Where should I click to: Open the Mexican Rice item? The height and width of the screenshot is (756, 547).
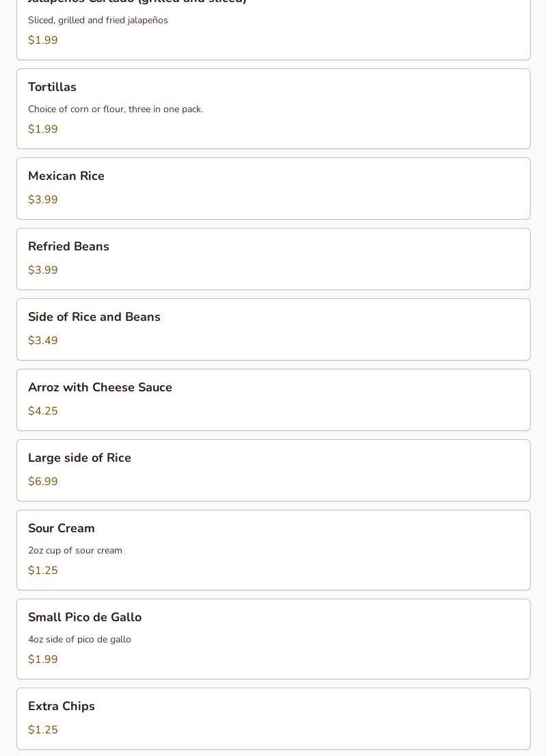pyautogui.click(x=273, y=189)
